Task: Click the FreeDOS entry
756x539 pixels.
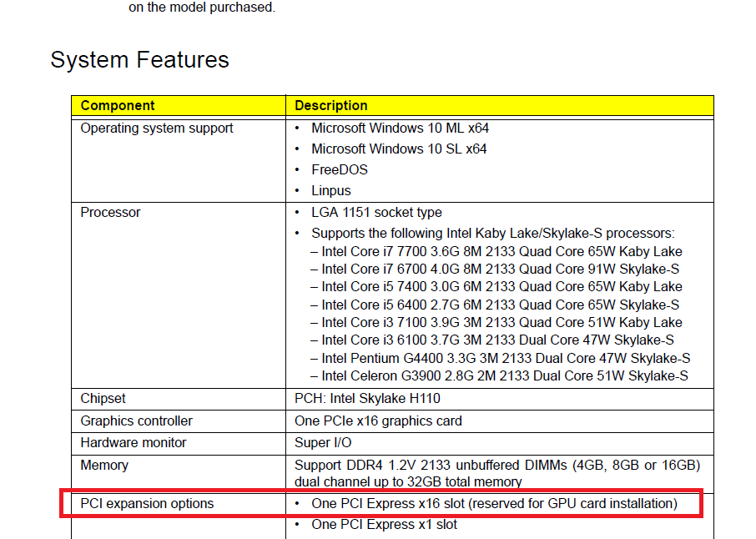Action: pyautogui.click(x=340, y=169)
